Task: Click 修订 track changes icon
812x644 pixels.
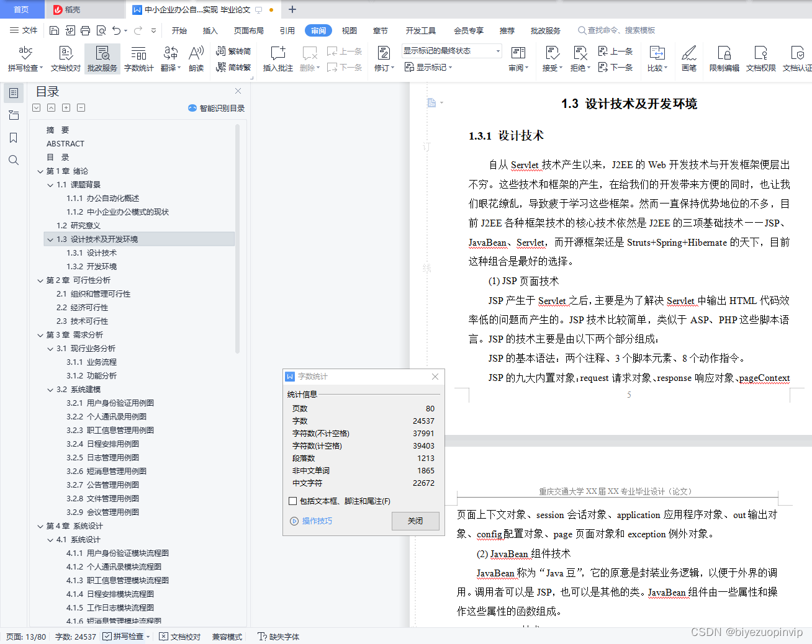Action: tap(384, 59)
